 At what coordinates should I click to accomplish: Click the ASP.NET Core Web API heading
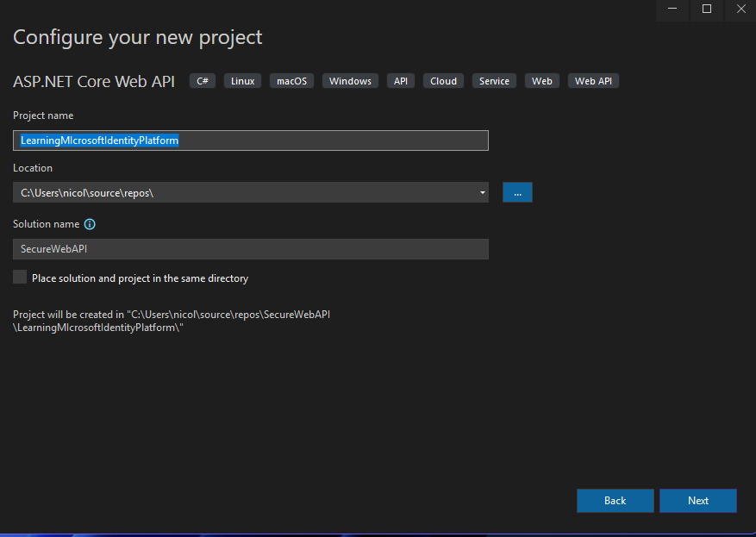pyautogui.click(x=93, y=81)
